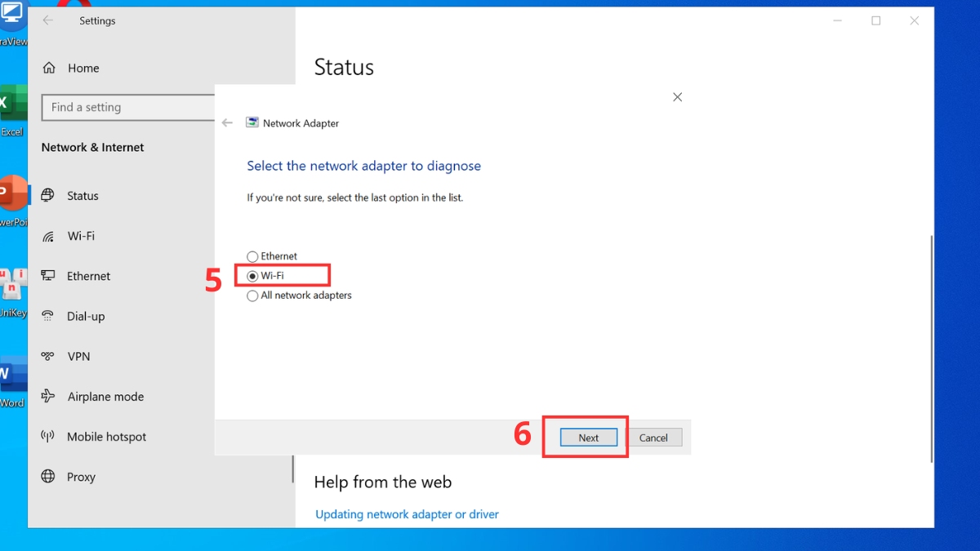Open Proxy settings in sidebar
Screen dimensions: 980x551
pos(81,477)
